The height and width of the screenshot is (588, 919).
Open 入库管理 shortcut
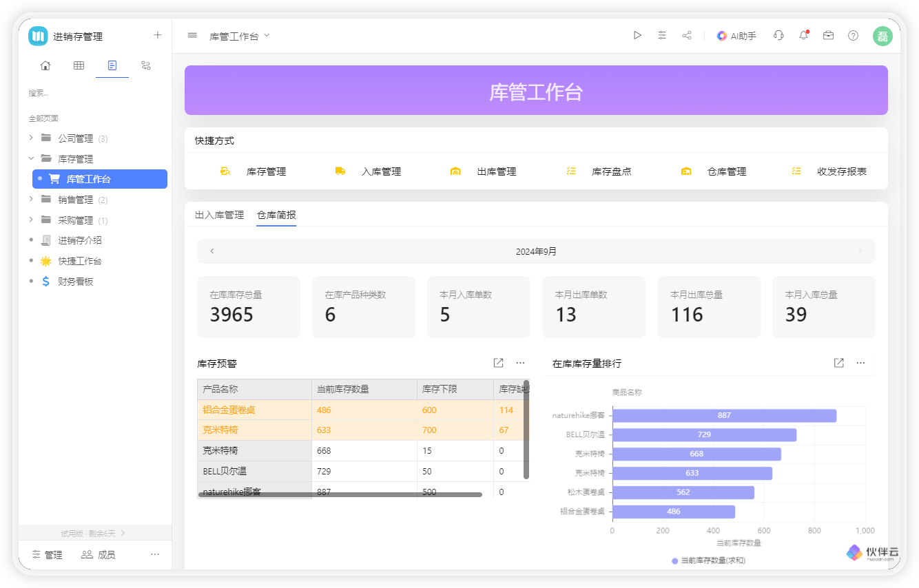coord(368,171)
